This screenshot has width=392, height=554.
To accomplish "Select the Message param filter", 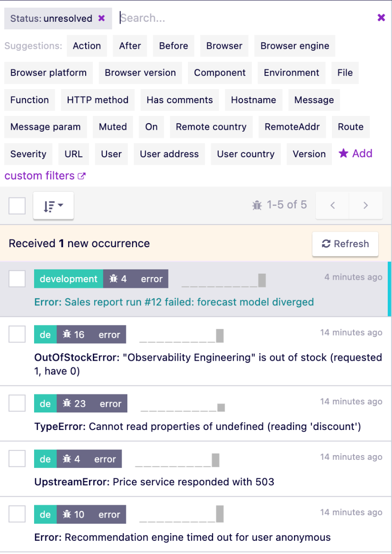I will pyautogui.click(x=45, y=127).
